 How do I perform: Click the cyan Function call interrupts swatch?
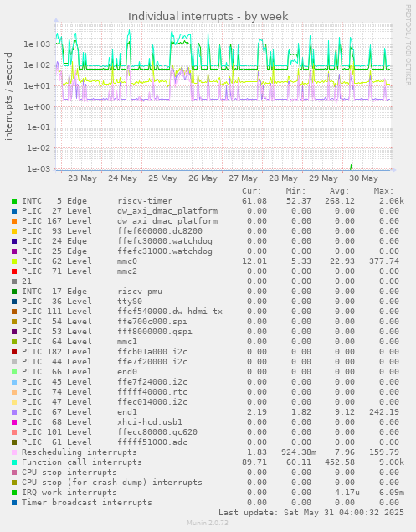tap(14, 462)
